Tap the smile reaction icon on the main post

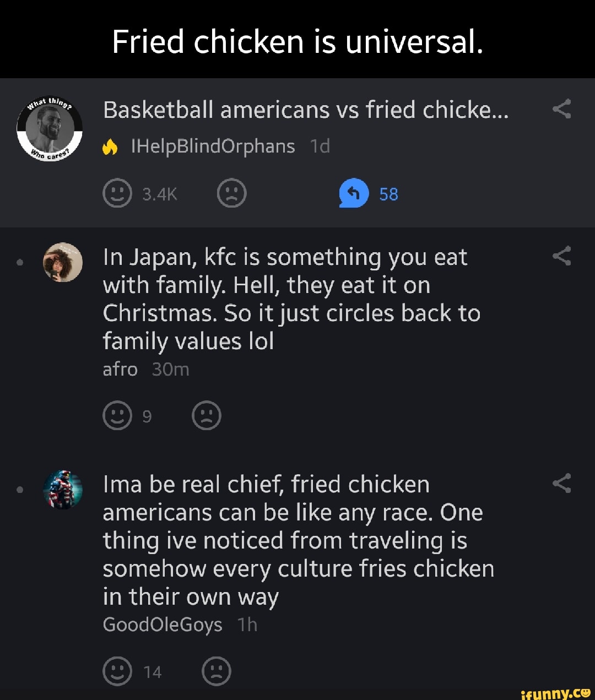pyautogui.click(x=117, y=193)
